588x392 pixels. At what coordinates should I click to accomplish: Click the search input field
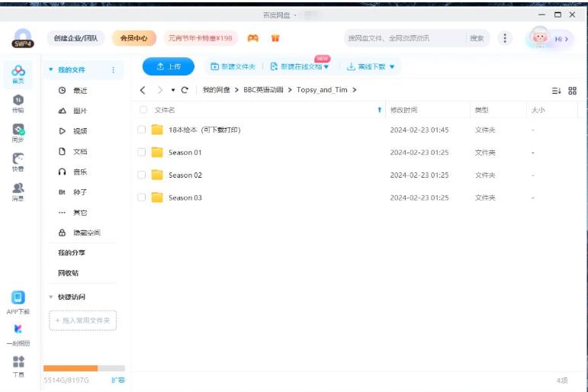tap(405, 38)
